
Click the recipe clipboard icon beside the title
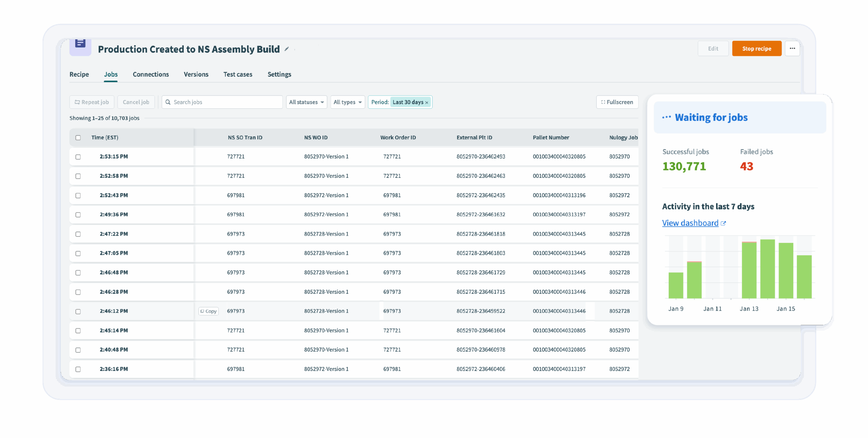[x=80, y=44]
